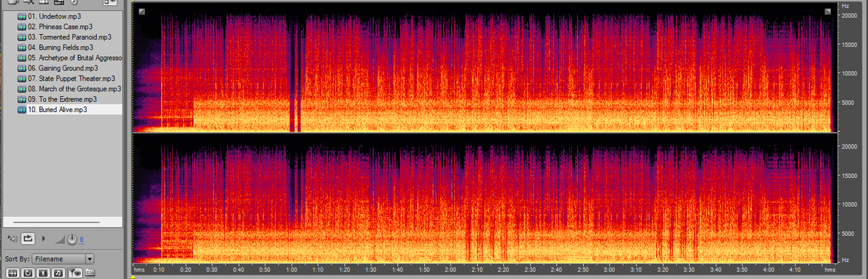
Task: Toggle the Loop Play button
Action: click(28, 238)
